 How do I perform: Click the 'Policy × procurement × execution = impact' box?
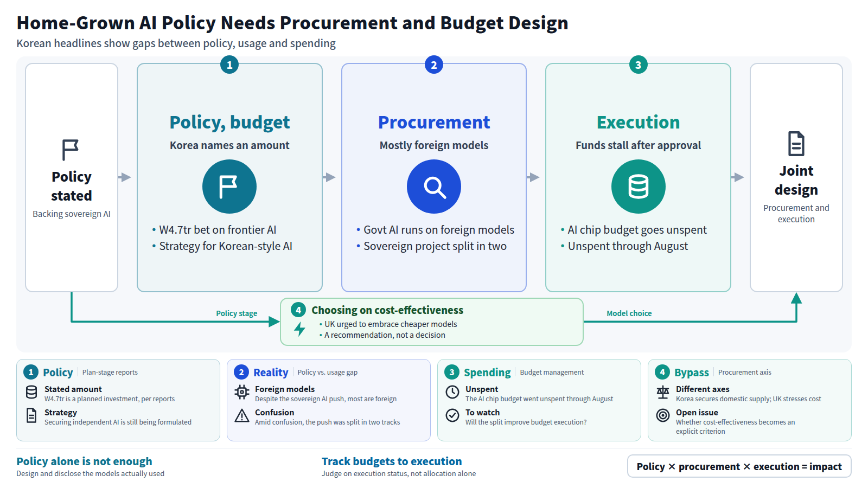pos(739,466)
